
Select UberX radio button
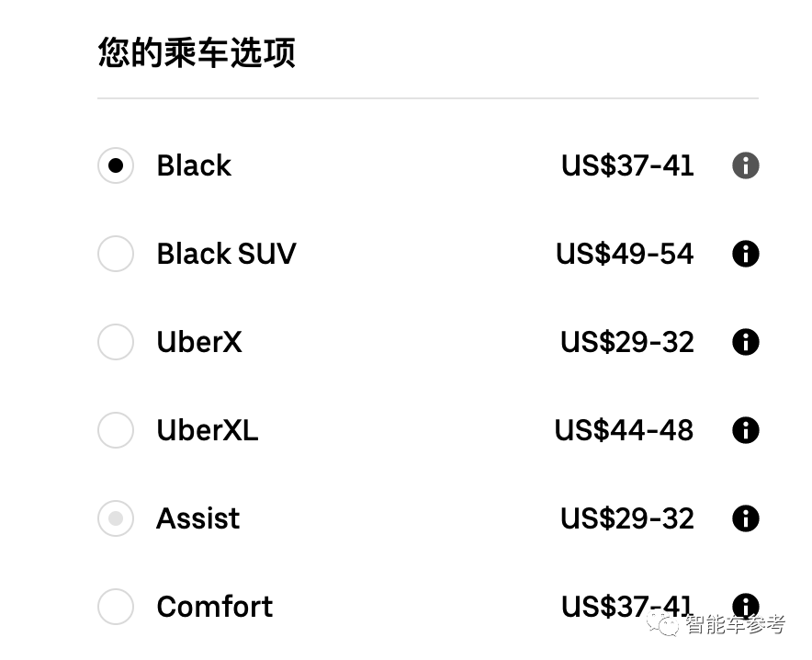pos(116,342)
